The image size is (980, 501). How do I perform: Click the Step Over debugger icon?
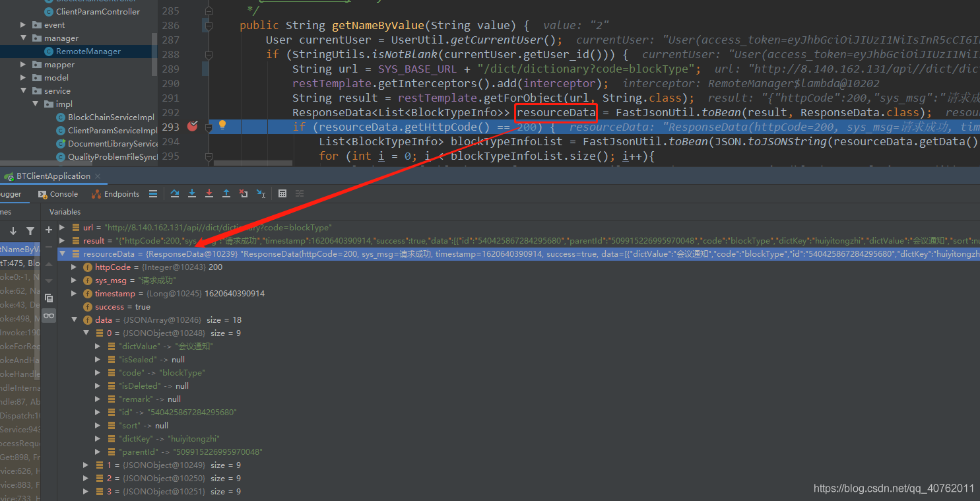pyautogui.click(x=175, y=193)
